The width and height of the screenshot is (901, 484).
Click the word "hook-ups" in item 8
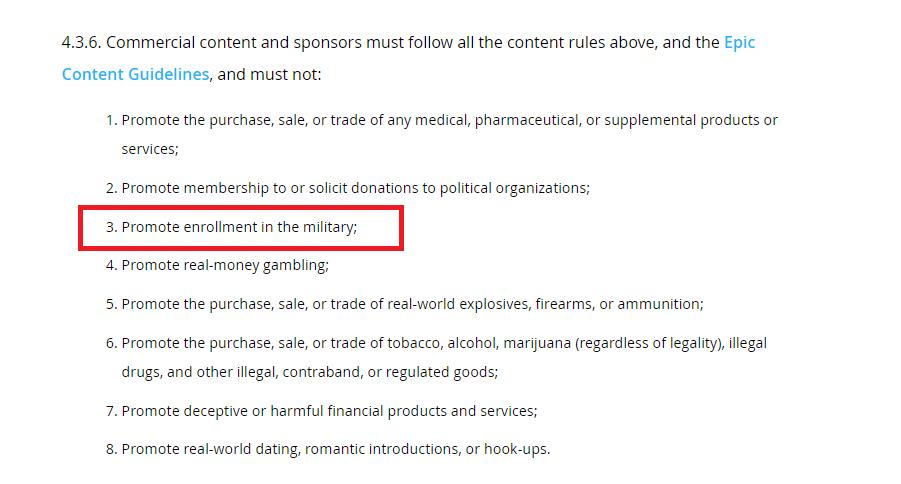(x=515, y=449)
